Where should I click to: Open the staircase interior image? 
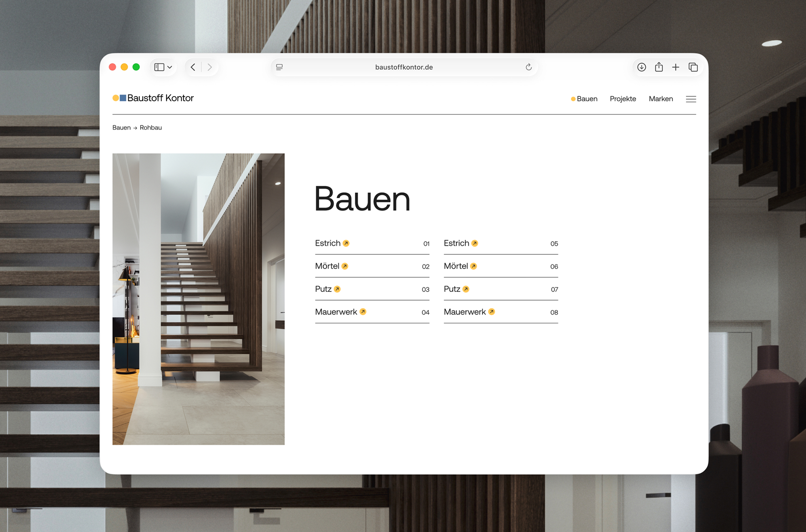[198, 299]
